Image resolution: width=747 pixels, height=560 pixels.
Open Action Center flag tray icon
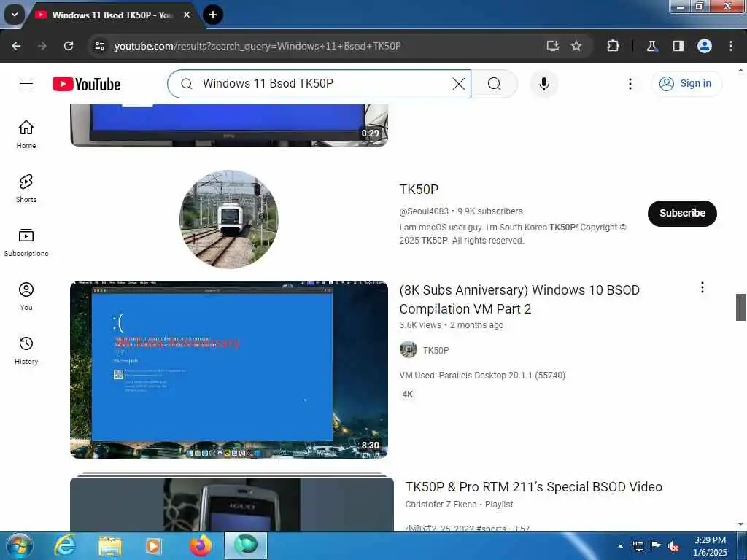coord(656,546)
